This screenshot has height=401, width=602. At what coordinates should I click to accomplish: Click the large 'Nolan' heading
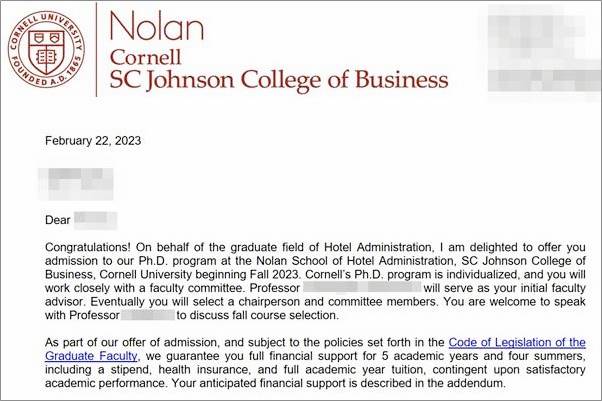coord(157,26)
